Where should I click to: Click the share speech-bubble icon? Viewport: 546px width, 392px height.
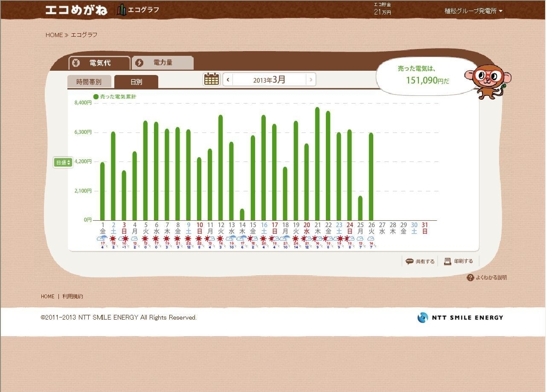(x=409, y=261)
